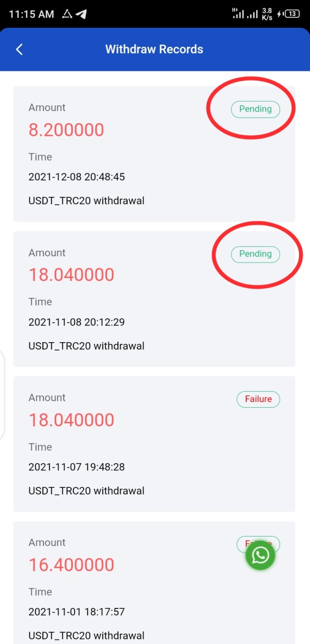Tap the timestamp 2021-11-07 19:48:28

pos(76,467)
